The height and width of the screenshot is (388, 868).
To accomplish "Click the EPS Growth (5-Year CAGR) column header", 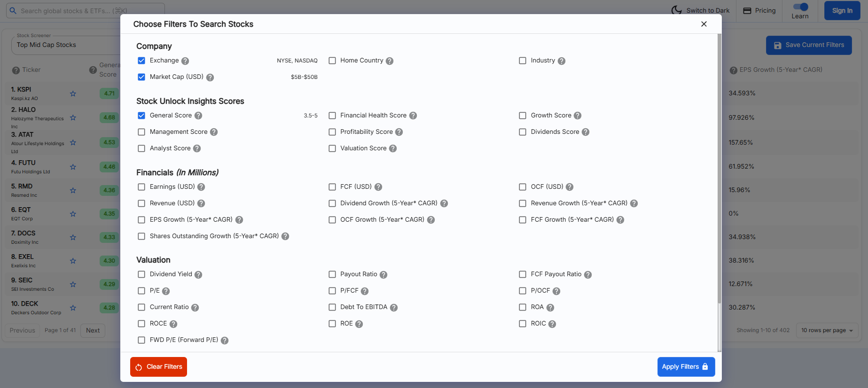I will (x=781, y=70).
